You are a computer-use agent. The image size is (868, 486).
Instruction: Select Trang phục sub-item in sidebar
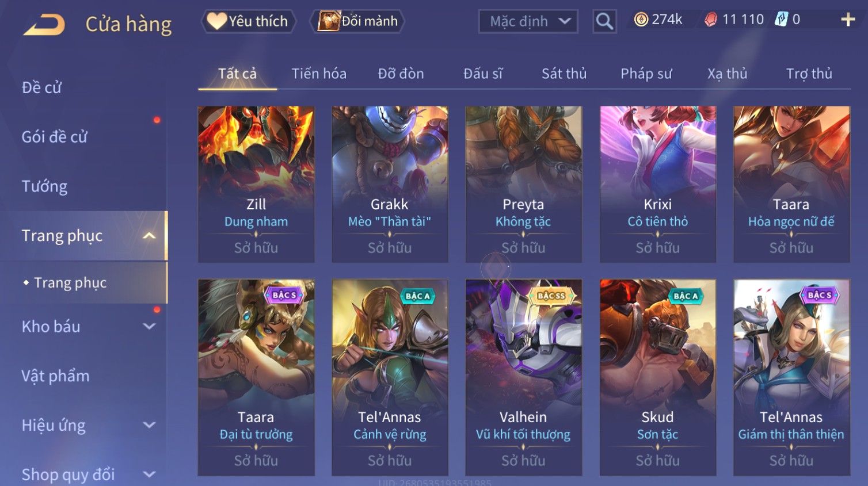(x=70, y=283)
